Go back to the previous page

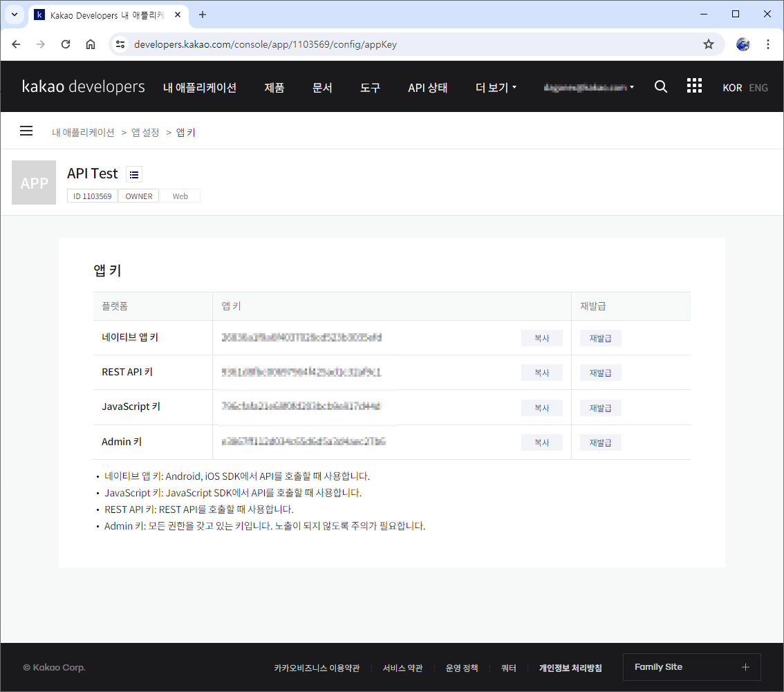pos(16,44)
